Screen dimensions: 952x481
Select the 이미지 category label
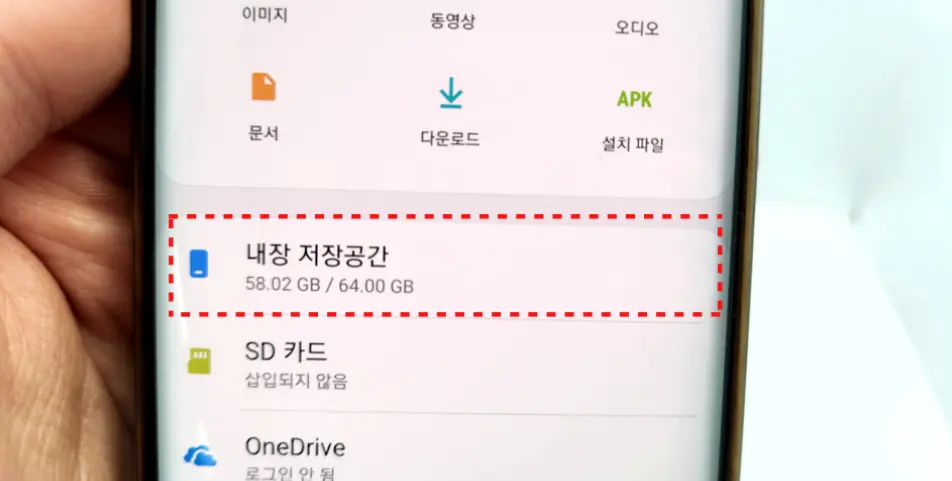265,15
